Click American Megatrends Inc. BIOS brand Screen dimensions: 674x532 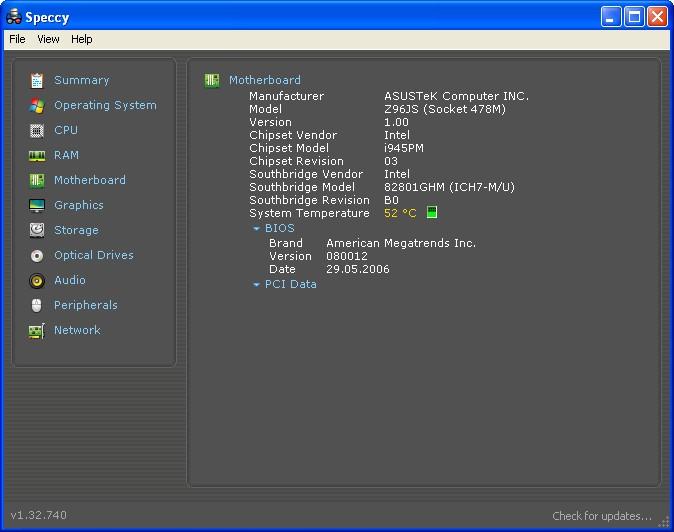pyautogui.click(x=401, y=243)
